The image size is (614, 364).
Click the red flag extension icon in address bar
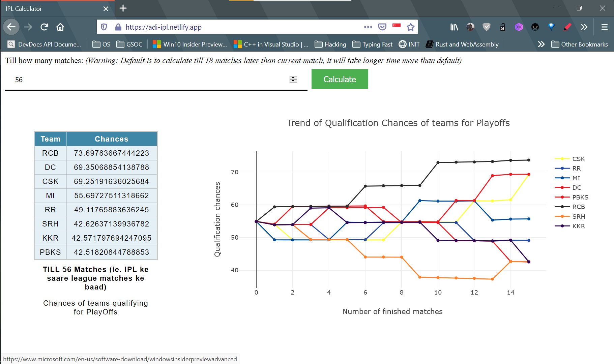click(397, 26)
